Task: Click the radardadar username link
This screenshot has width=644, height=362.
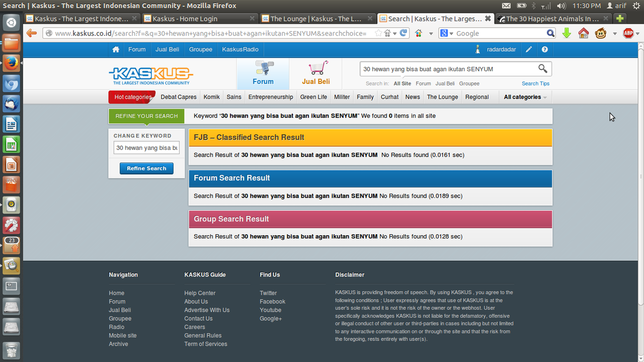Action: pyautogui.click(x=501, y=49)
